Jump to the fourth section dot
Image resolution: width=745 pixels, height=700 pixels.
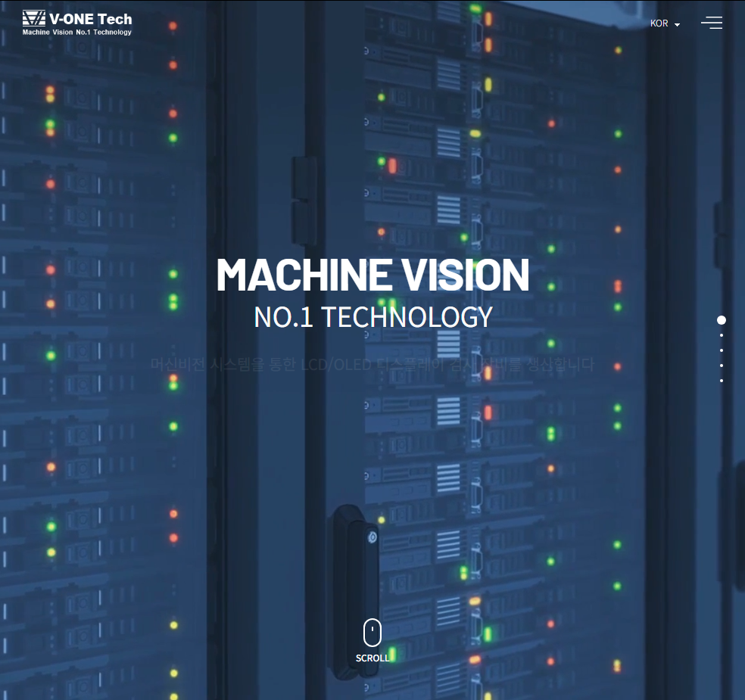[722, 366]
